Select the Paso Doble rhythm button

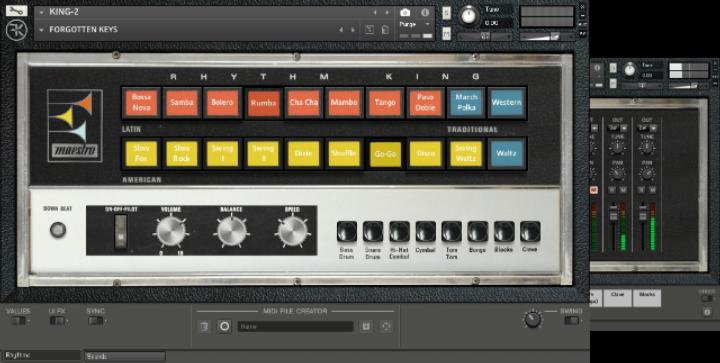pyautogui.click(x=426, y=102)
